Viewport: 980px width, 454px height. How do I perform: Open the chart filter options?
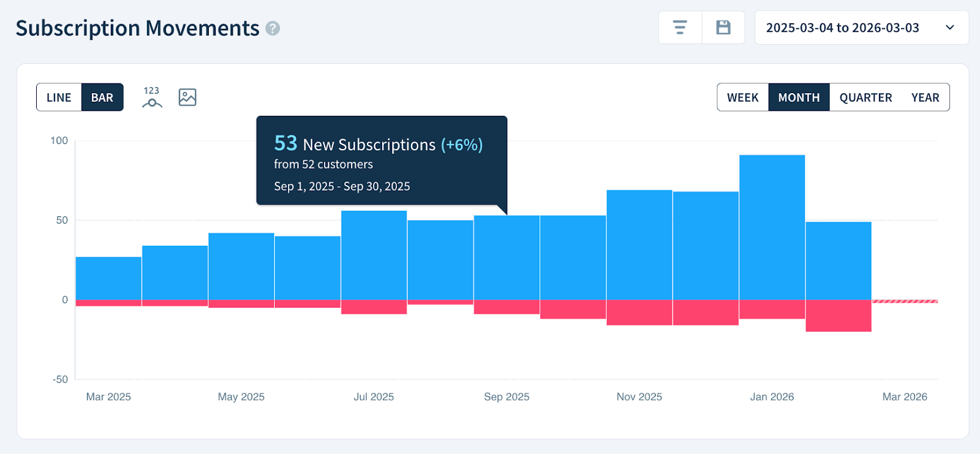(x=680, y=28)
